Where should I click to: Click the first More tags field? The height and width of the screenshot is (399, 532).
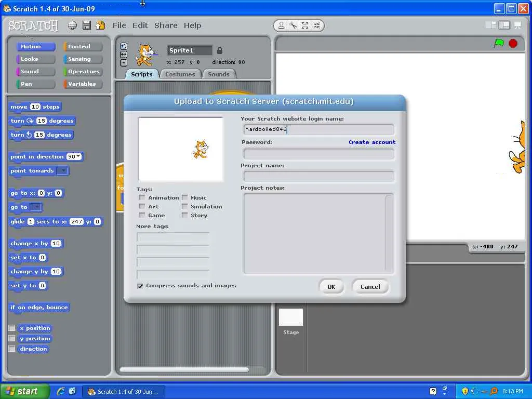point(173,237)
